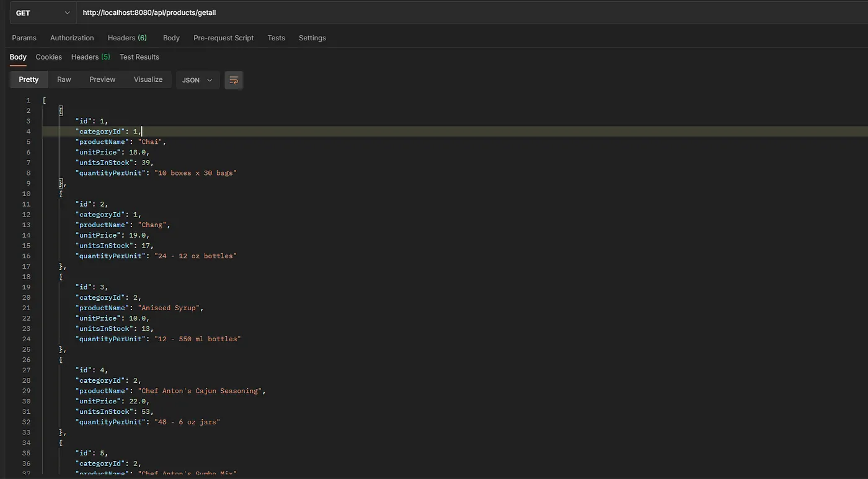Open response Headers (5) tab
Image resolution: width=868 pixels, height=479 pixels.
[91, 57]
